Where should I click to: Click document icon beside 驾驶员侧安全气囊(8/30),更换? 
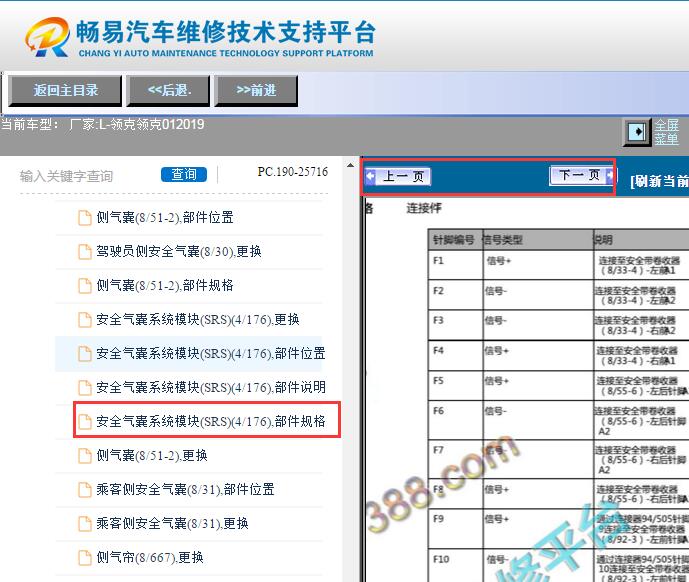tap(84, 251)
